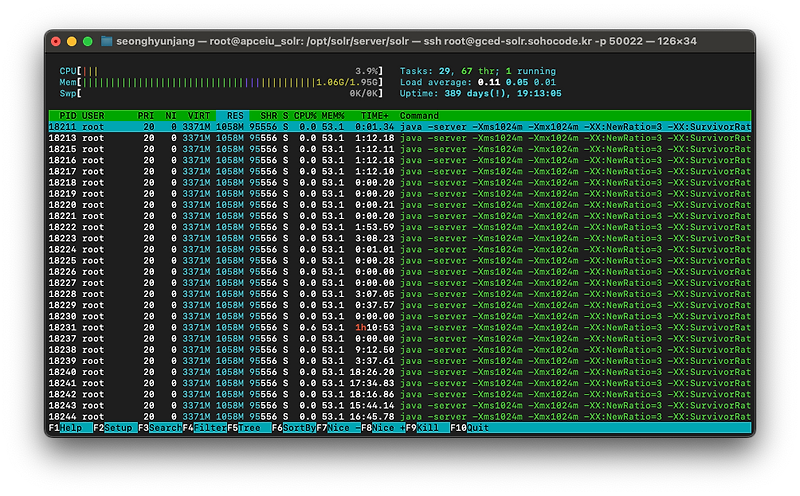Sort by the PID column header
The width and height of the screenshot is (800, 496).
click(67, 116)
